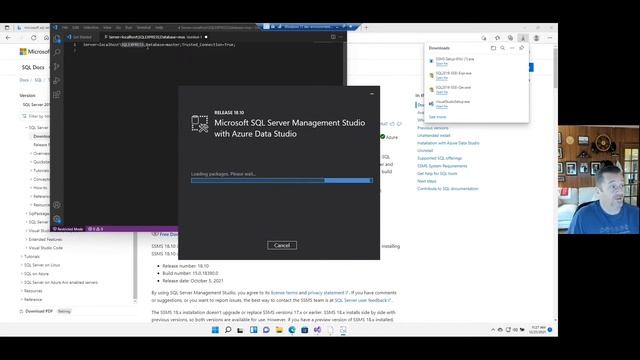
Task: Open Edge Collections toolbar icon
Action: [x=510, y=38]
